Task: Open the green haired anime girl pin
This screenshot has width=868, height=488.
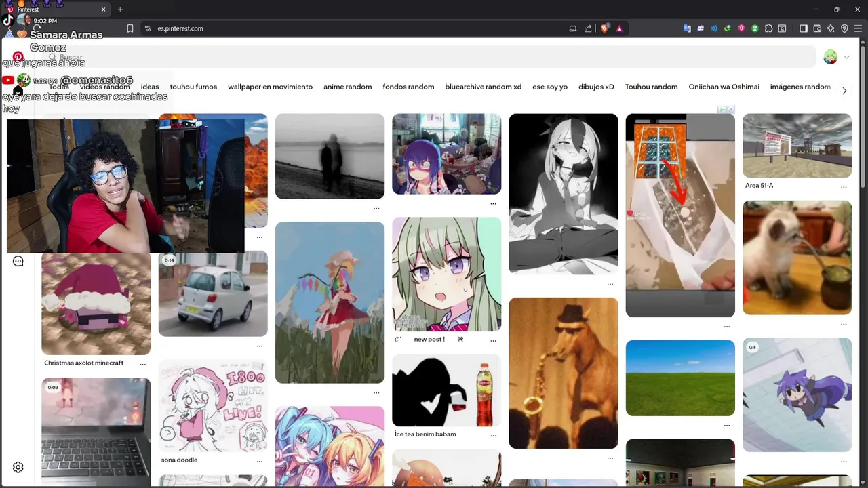Action: point(447,274)
